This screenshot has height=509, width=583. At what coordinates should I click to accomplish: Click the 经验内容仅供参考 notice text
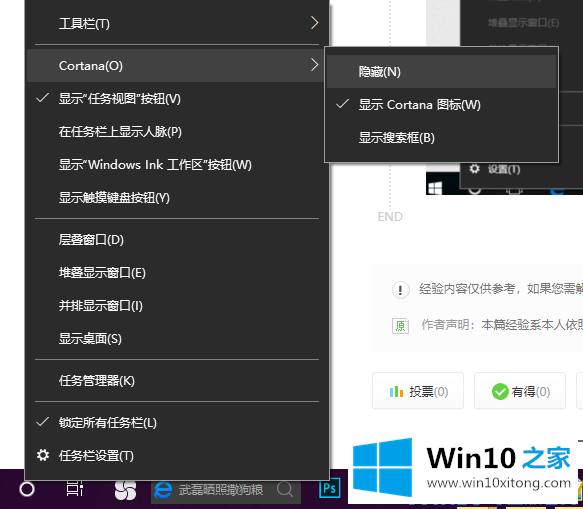click(x=501, y=289)
